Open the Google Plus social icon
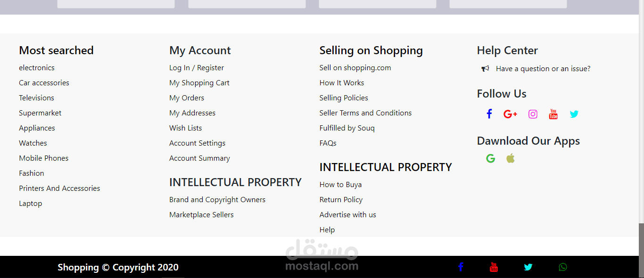The height and width of the screenshot is (278, 644). click(x=510, y=114)
